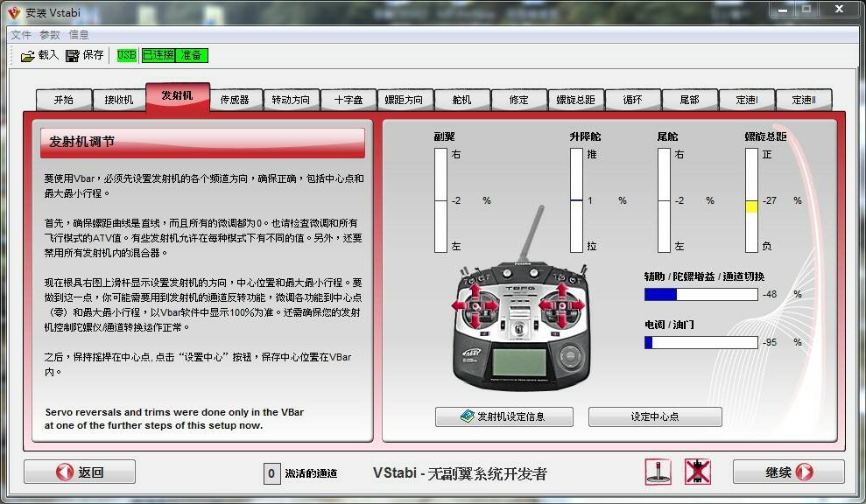The image size is (866, 504).
Task: Switch to the 定速I tab
Action: [x=747, y=100]
